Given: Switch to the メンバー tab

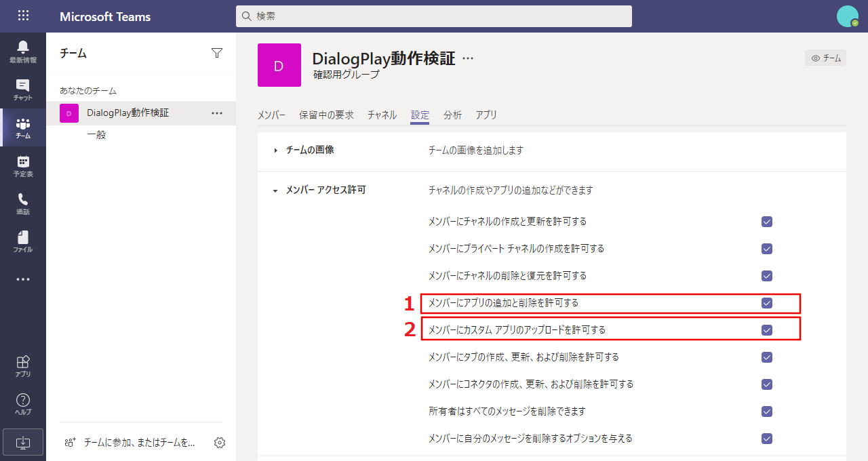Looking at the screenshot, I should [271, 115].
